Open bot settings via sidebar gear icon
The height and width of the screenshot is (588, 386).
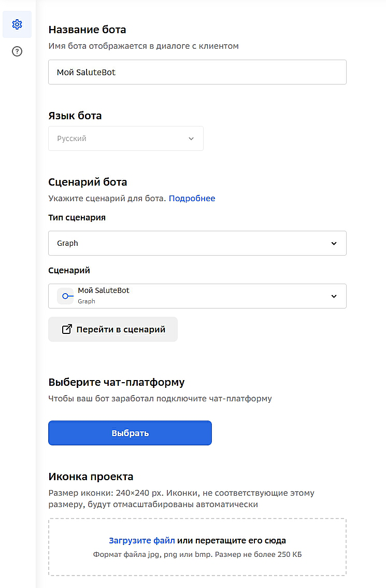coord(17,24)
